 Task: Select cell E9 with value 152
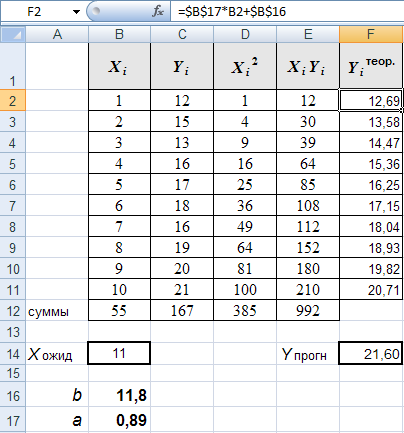pyautogui.click(x=308, y=248)
